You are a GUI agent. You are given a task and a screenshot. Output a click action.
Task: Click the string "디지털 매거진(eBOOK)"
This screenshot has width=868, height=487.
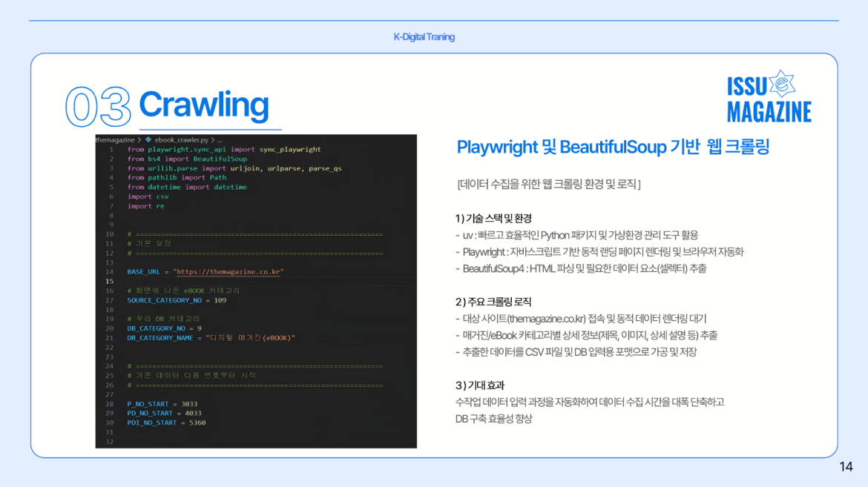(250, 337)
